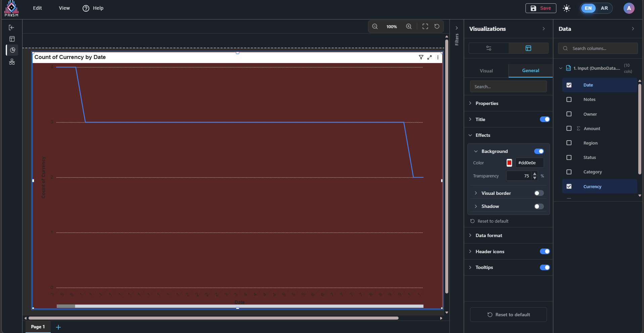The width and height of the screenshot is (644, 333).
Task: Click the fit to screen icon
Action: tap(425, 26)
